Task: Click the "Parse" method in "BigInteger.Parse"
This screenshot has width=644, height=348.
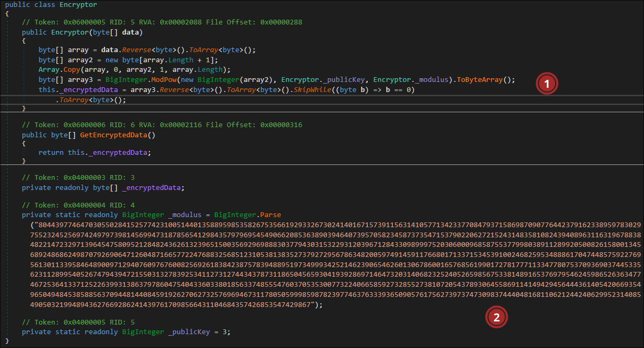Action: click(270, 215)
